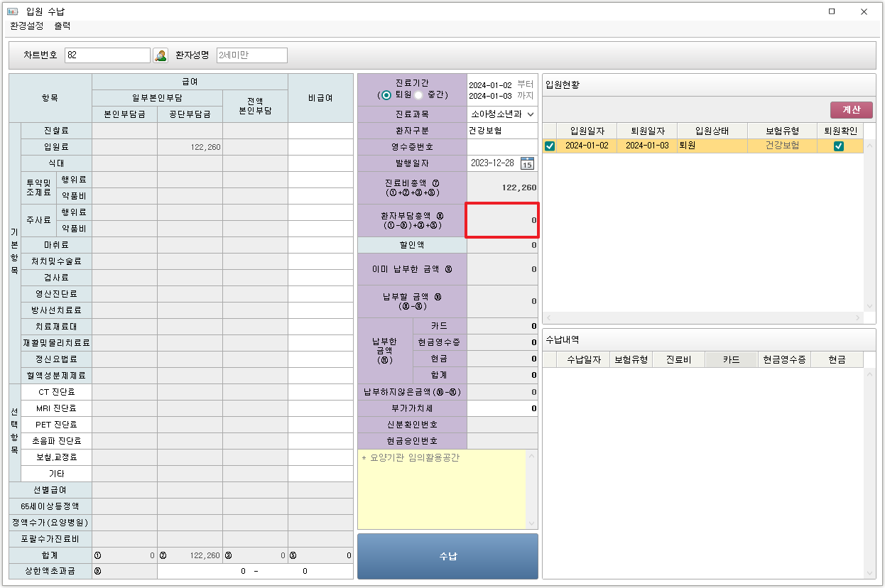
Task: Toggle the 퇴원확인 checkbox in admission row
Action: (838, 146)
